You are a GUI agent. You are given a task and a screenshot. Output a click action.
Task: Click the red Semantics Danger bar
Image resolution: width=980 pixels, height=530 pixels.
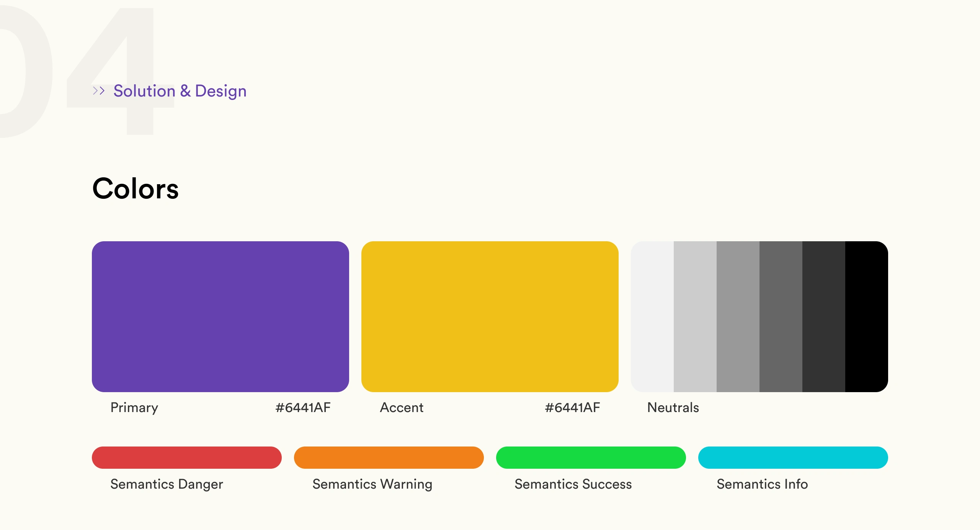187,457
